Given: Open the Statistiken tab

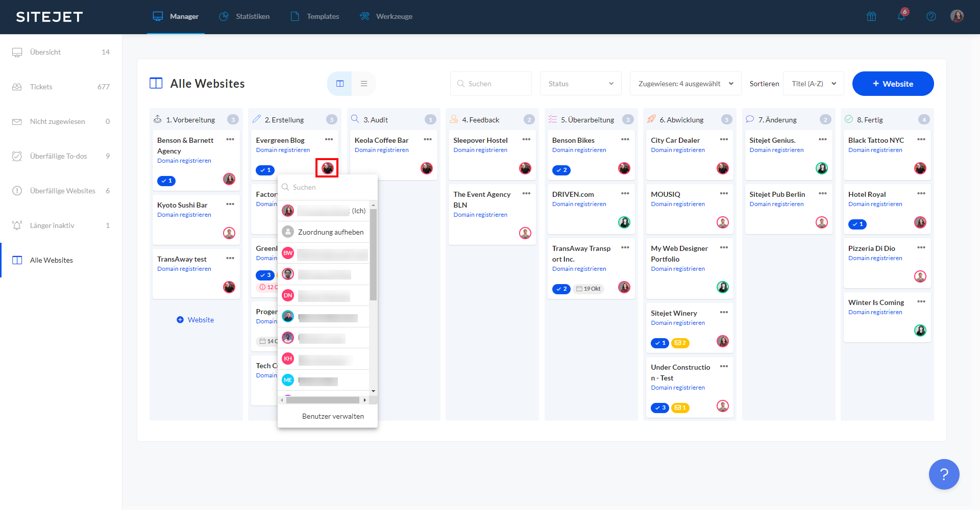Looking at the screenshot, I should point(244,17).
